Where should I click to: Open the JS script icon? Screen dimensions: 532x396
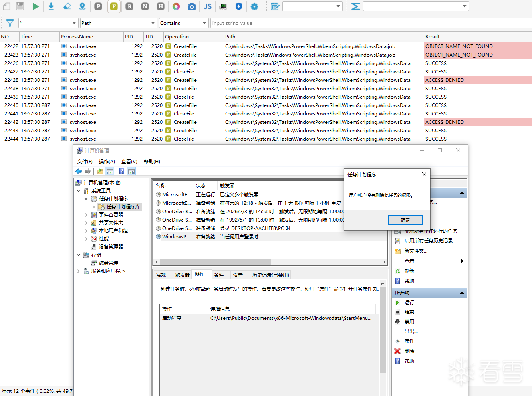pyautogui.click(x=208, y=6)
